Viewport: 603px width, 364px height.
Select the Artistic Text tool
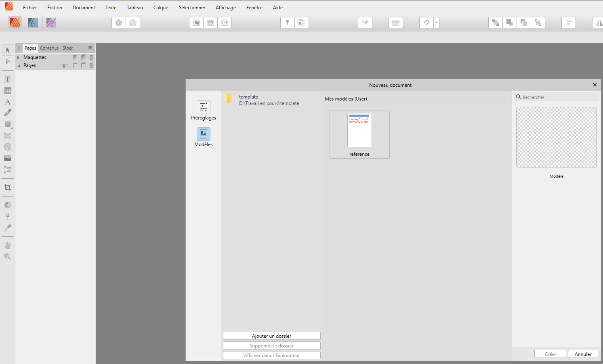coord(8,102)
